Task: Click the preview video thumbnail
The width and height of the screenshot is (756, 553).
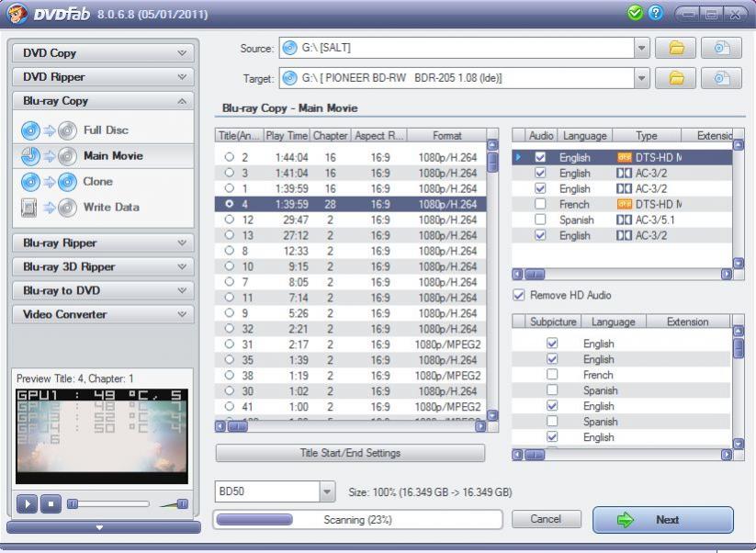Action: (102, 435)
